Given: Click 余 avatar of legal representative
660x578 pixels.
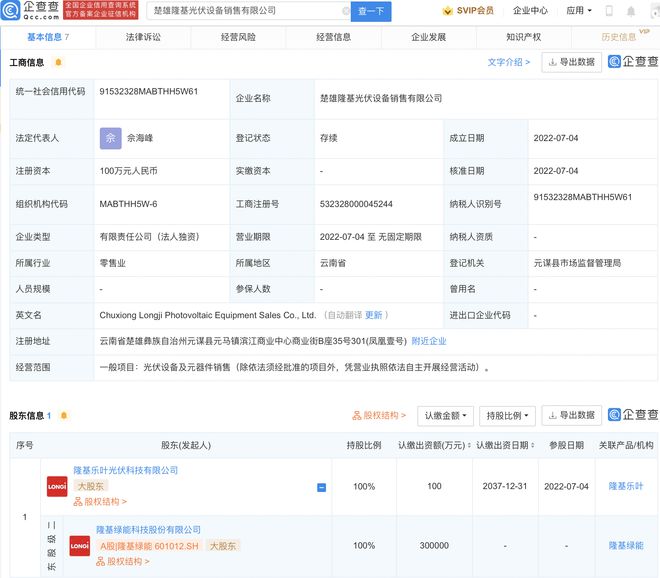Looking at the screenshot, I should coord(110,138).
